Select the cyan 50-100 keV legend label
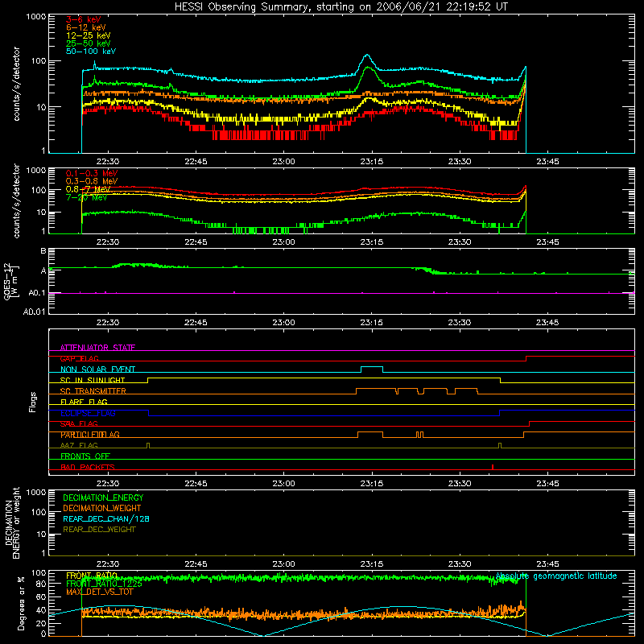Image resolution: width=644 pixels, height=644 pixels. click(91, 52)
